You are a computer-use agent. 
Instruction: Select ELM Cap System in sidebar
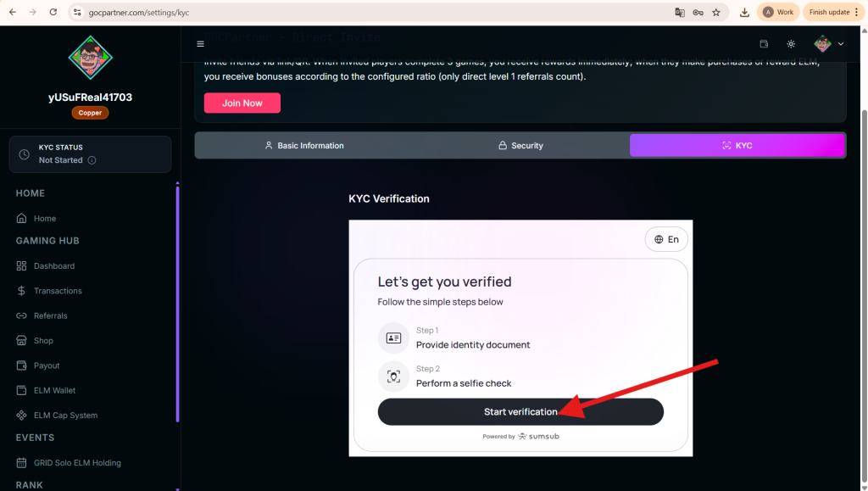pos(65,416)
